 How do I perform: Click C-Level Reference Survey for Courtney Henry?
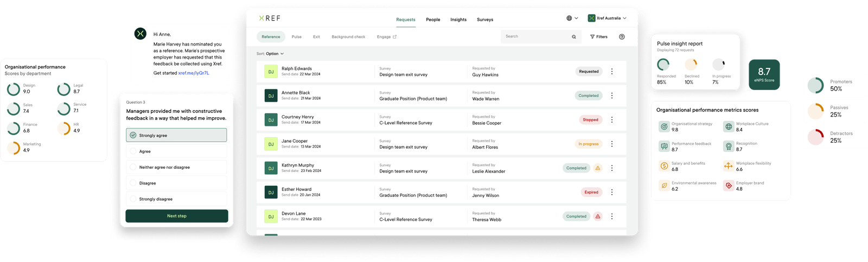pos(406,123)
